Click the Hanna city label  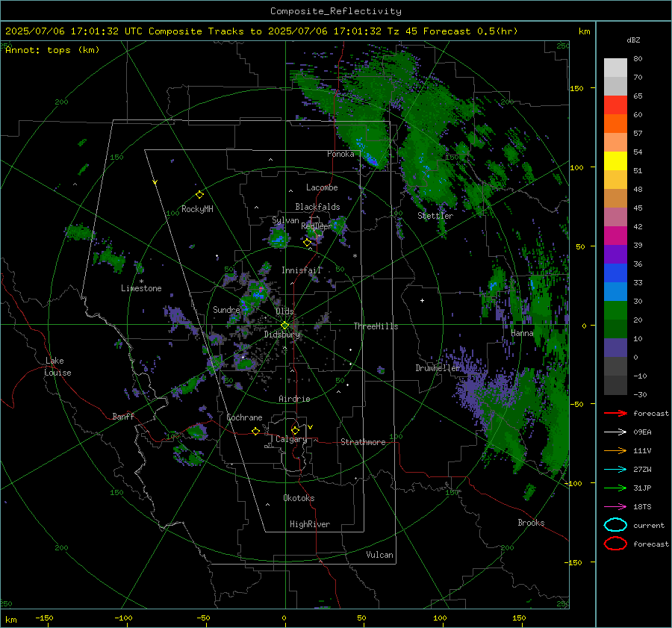click(522, 333)
